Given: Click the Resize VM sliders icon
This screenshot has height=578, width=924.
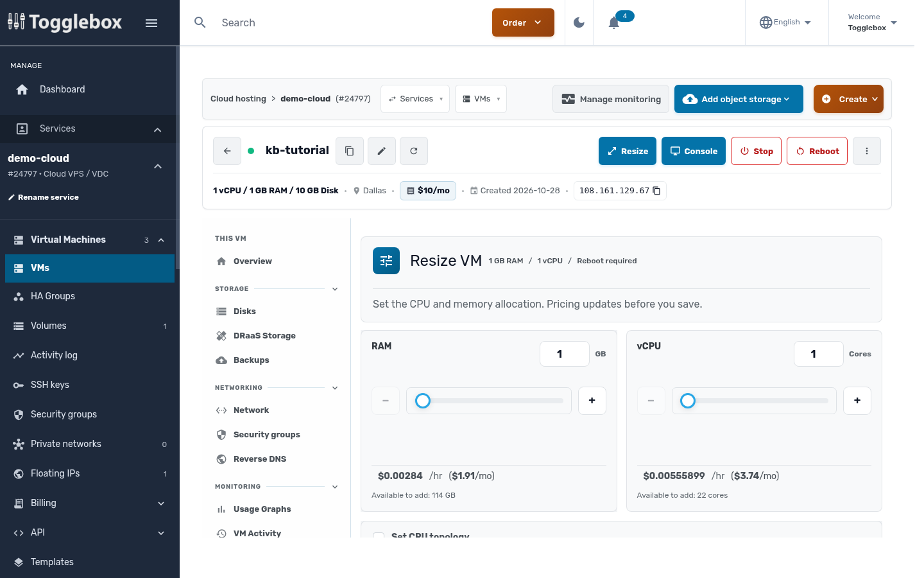Looking at the screenshot, I should 386,261.
